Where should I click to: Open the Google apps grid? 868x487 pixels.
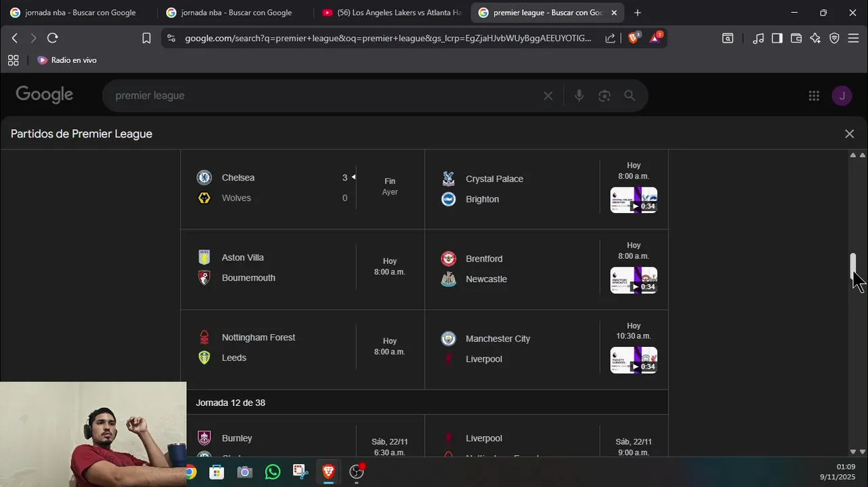point(814,96)
